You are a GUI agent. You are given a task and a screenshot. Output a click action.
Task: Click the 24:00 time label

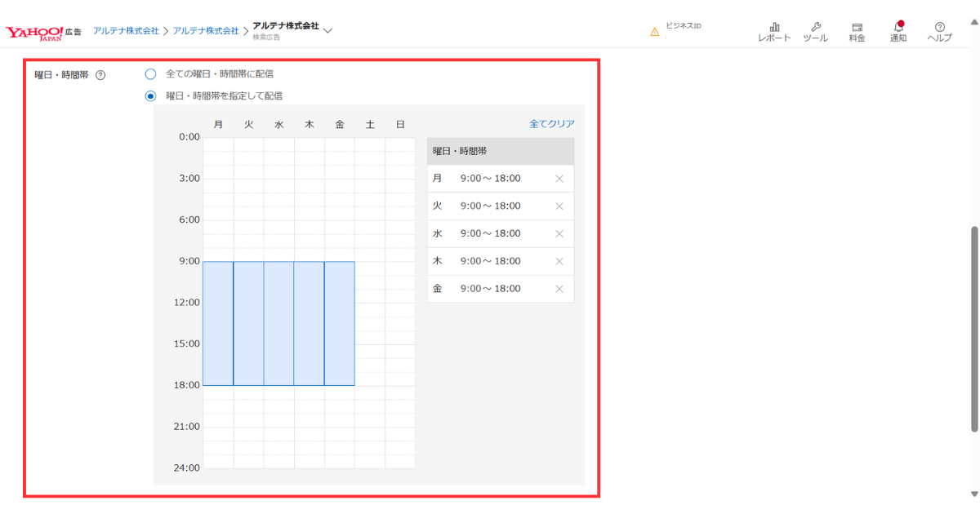pos(185,468)
